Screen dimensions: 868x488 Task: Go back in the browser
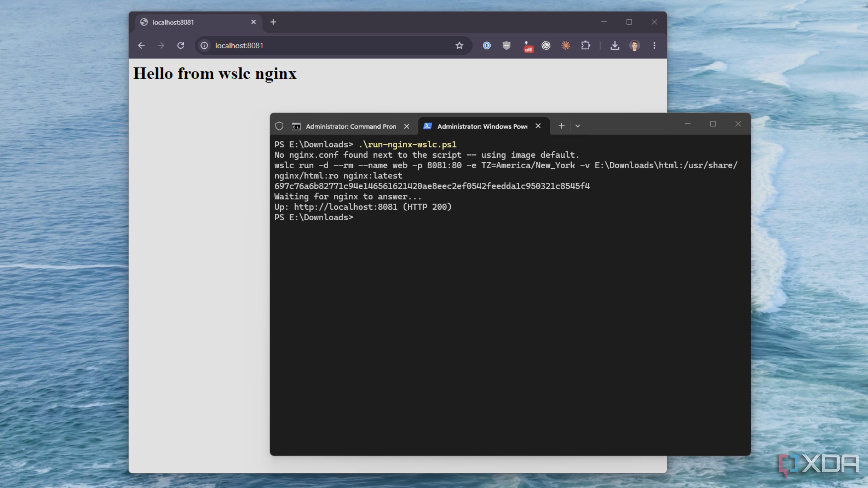[x=141, y=45]
